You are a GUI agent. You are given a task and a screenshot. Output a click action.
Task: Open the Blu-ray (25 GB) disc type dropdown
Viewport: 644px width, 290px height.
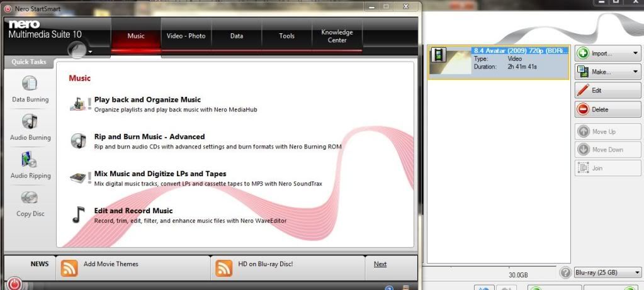607,272
